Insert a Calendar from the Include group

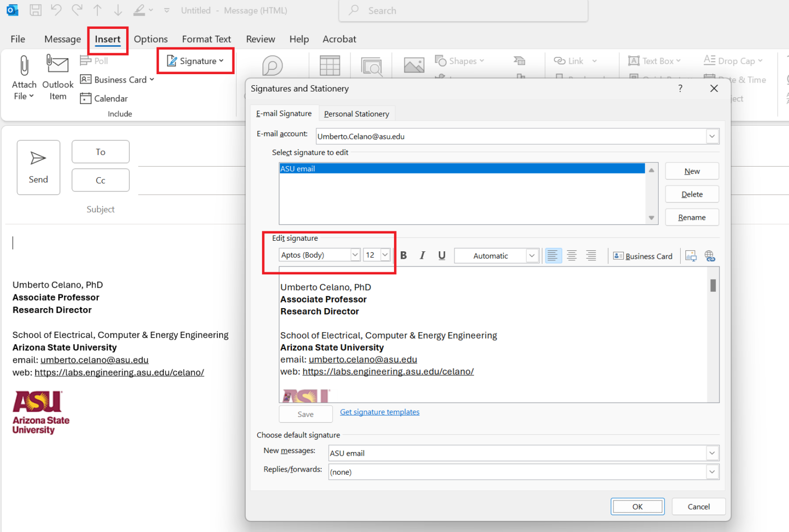coord(104,98)
